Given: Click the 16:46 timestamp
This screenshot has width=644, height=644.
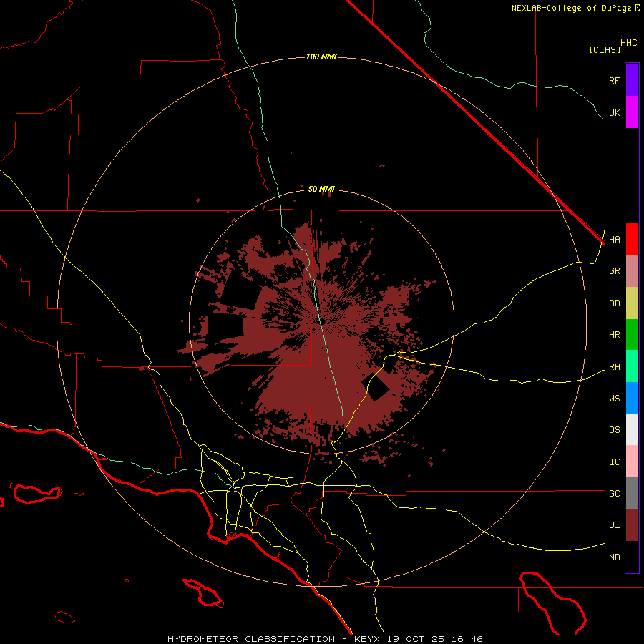Looking at the screenshot, I should pyautogui.click(x=468, y=639).
